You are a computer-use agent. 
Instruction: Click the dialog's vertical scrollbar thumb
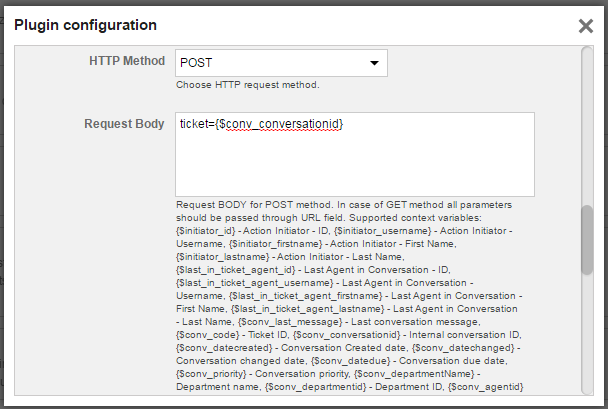click(587, 241)
